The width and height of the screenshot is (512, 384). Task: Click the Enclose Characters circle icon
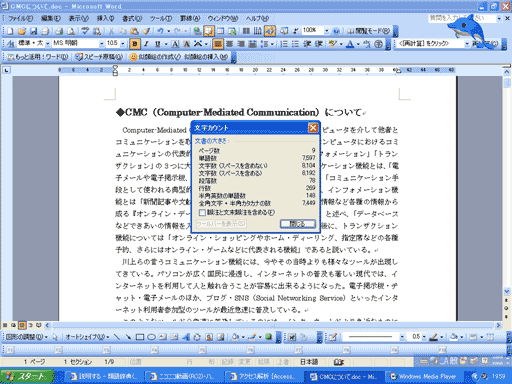click(378, 44)
